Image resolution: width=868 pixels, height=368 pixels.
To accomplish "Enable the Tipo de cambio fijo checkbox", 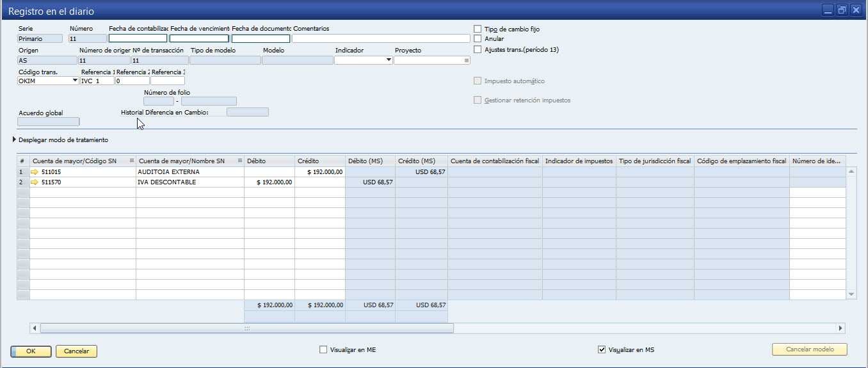I will (x=478, y=29).
